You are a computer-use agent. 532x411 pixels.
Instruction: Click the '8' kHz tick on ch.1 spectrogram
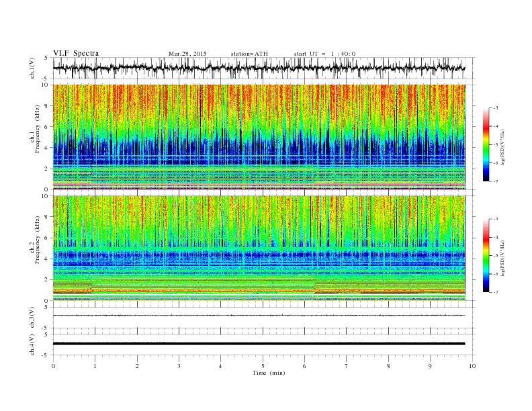click(x=47, y=106)
